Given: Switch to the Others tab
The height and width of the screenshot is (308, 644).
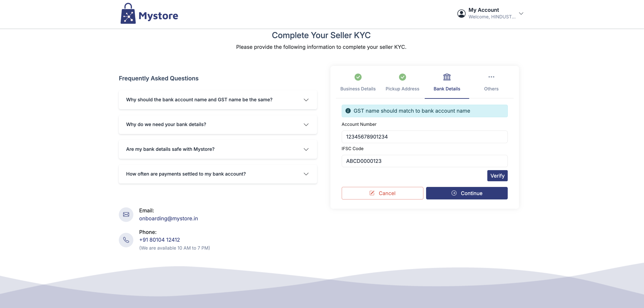Looking at the screenshot, I should [491, 89].
